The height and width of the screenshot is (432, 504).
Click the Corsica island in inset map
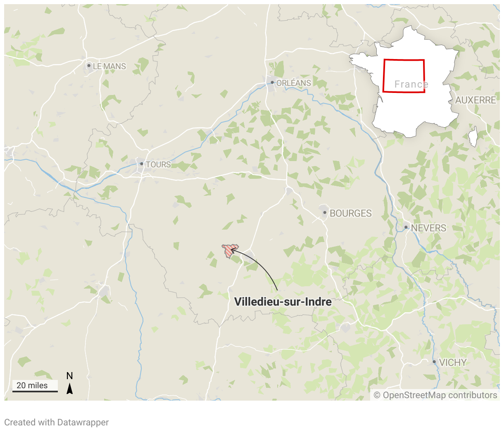pos(473,137)
